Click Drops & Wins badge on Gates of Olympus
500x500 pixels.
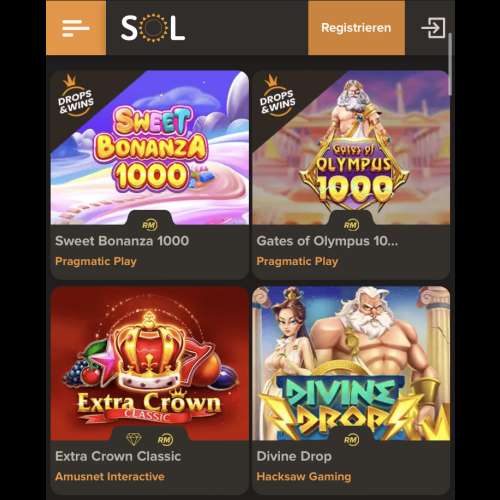tap(277, 96)
